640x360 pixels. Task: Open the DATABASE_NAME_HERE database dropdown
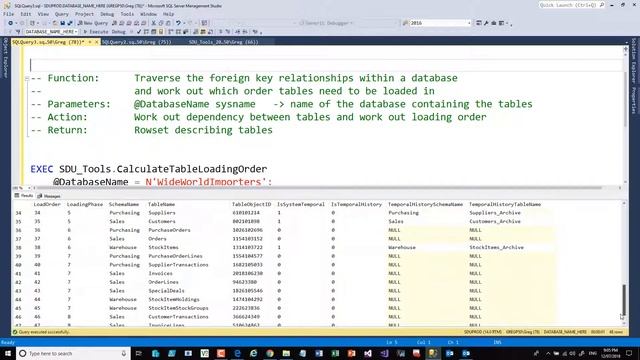point(76,32)
